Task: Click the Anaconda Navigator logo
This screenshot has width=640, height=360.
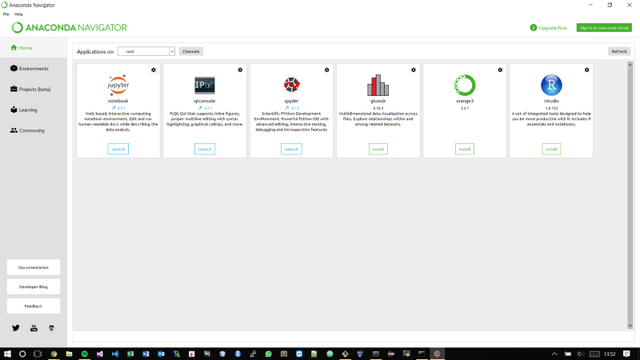Action: pyautogui.click(x=69, y=27)
